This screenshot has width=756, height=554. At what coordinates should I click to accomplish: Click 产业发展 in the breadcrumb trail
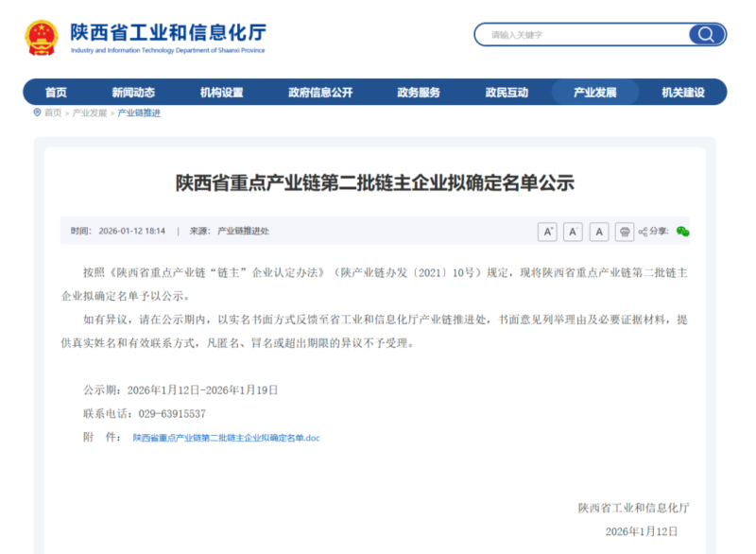click(91, 113)
